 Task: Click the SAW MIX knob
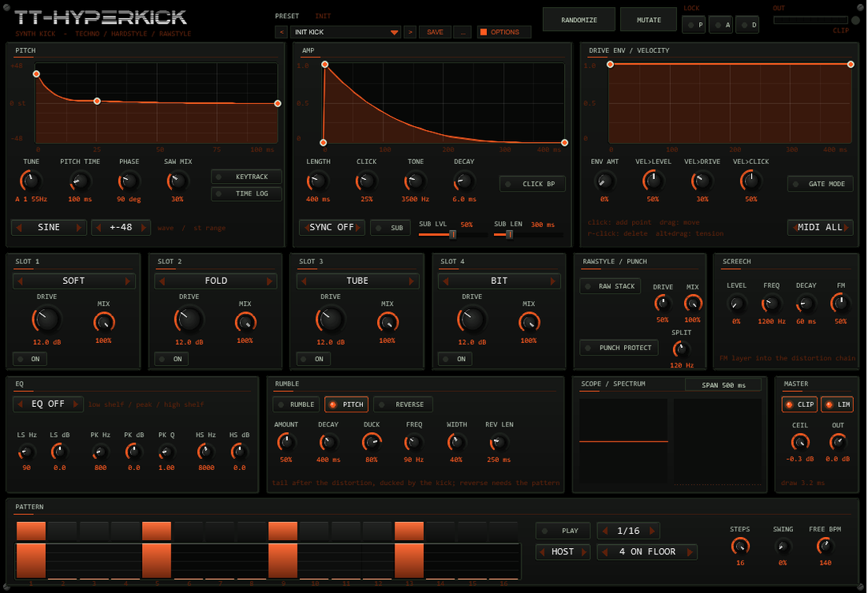178,181
